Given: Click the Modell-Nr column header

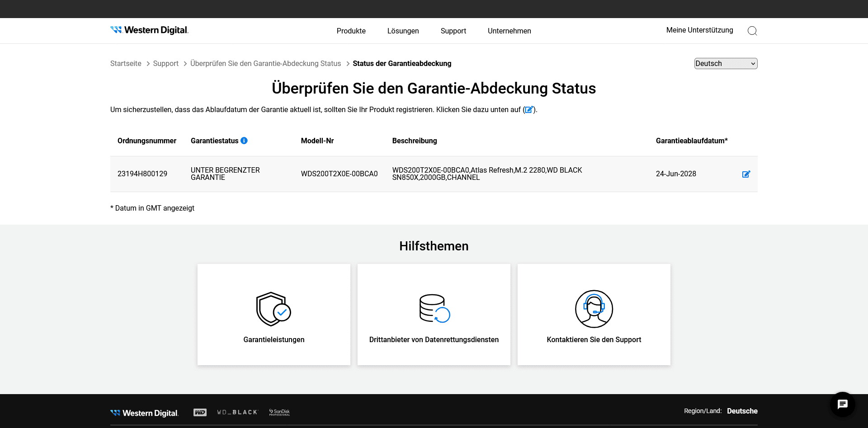Looking at the screenshot, I should [317, 141].
